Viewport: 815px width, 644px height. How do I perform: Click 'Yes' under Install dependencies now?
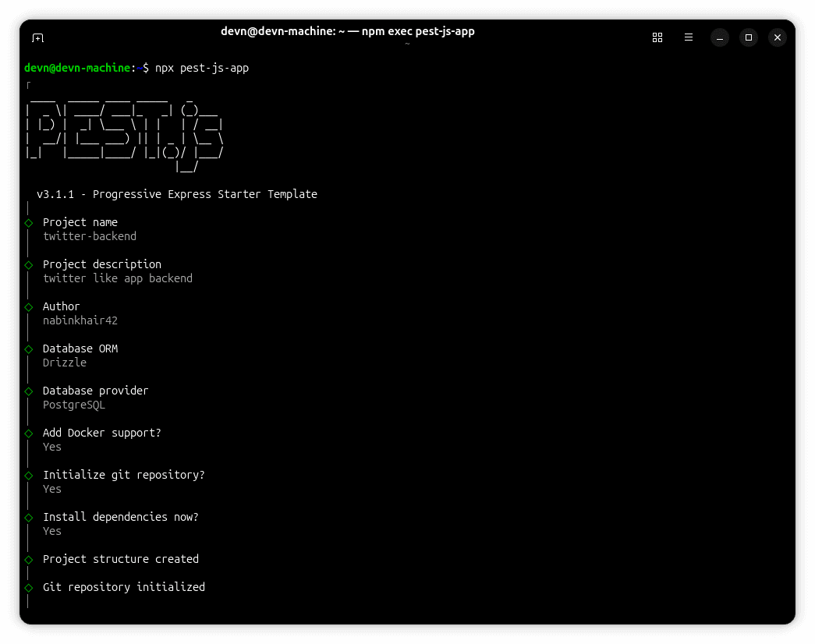(x=52, y=531)
